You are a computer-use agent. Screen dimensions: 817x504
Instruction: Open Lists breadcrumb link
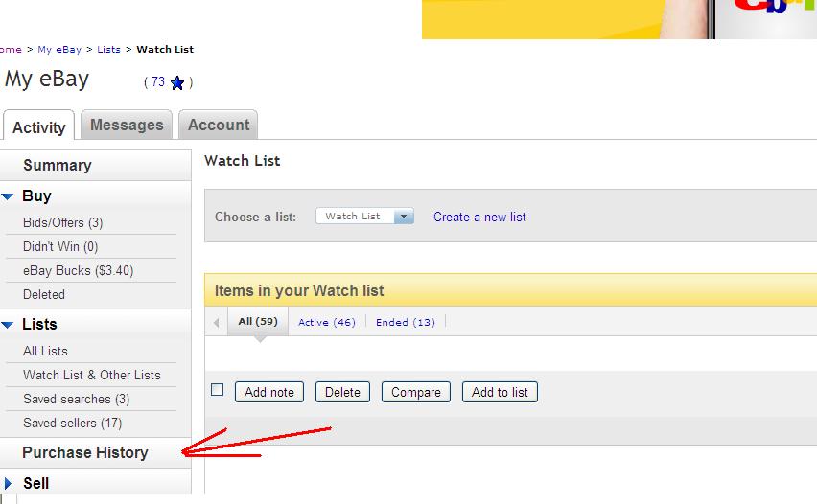coord(108,50)
